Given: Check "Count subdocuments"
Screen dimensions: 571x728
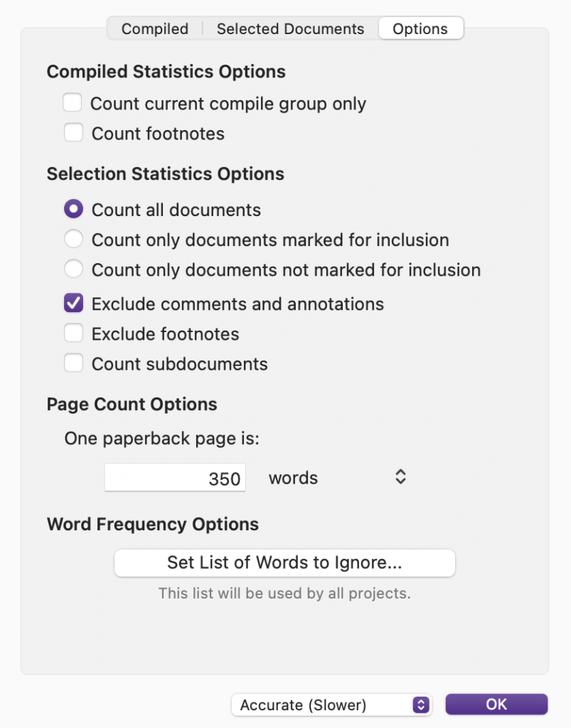Looking at the screenshot, I should (x=73, y=363).
